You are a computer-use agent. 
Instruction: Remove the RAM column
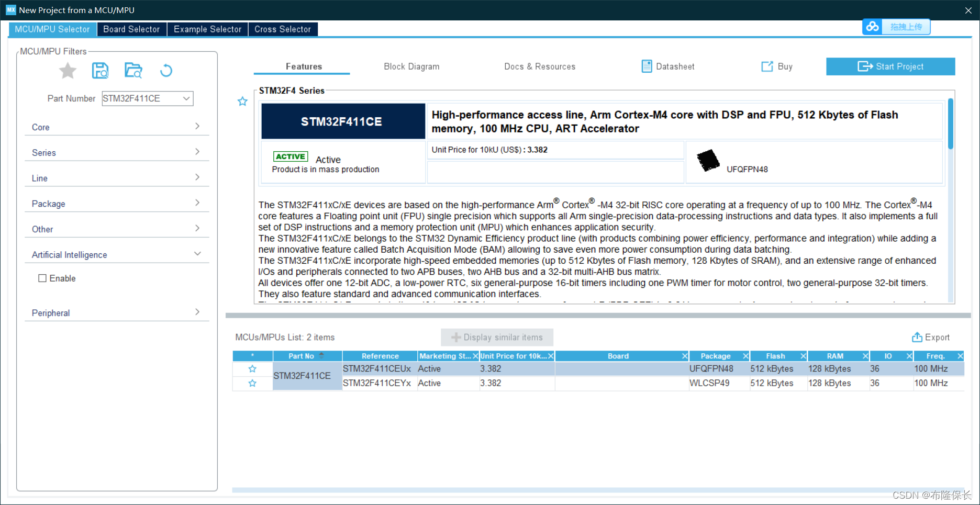[865, 356]
